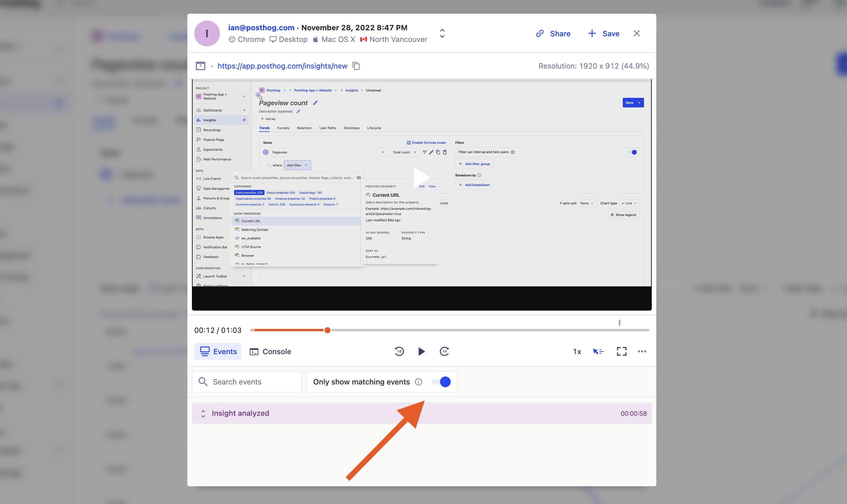Select the Events tab
Image resolution: width=847 pixels, height=504 pixels.
point(218,352)
